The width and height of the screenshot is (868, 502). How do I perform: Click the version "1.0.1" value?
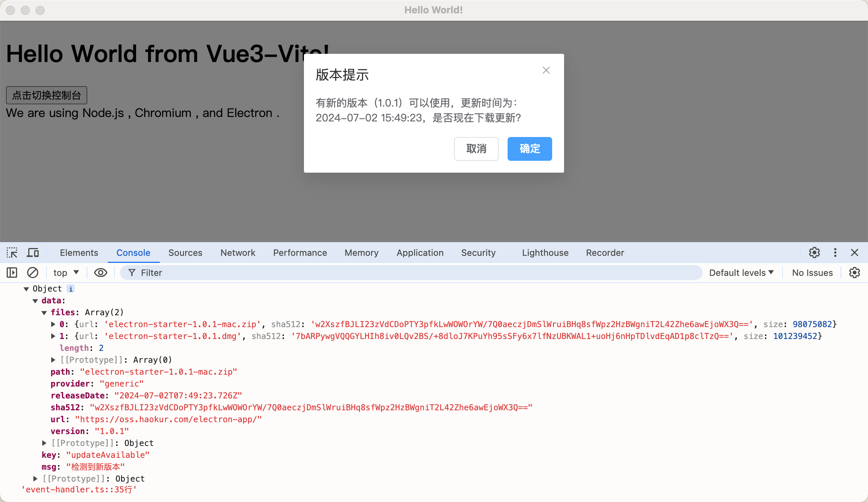(112, 431)
